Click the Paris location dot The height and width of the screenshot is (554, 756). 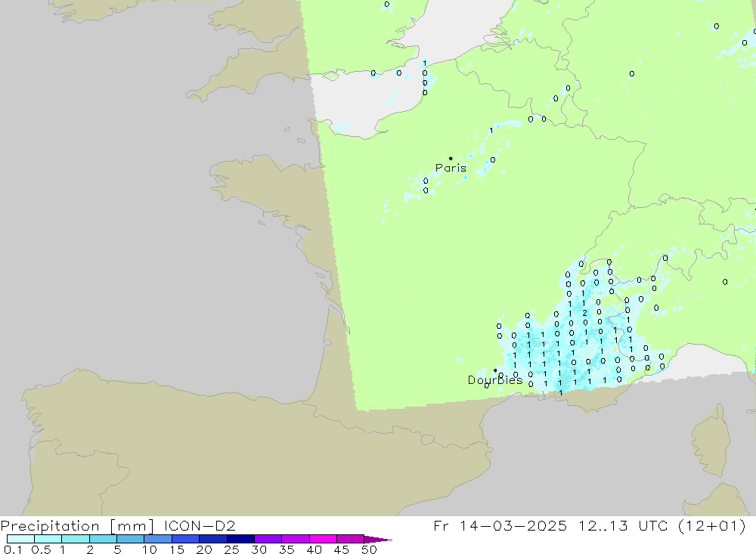tap(451, 158)
